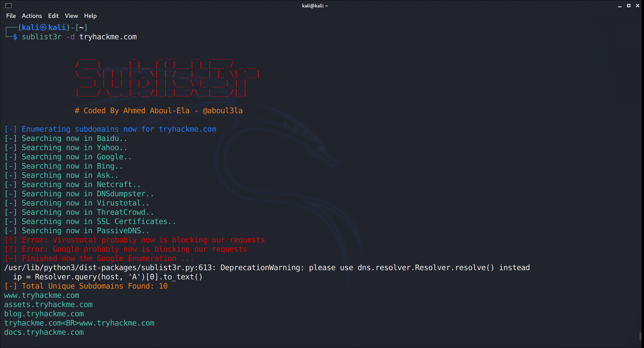This screenshot has height=348, width=644.
Task: Open the Help menu
Action: click(x=90, y=16)
